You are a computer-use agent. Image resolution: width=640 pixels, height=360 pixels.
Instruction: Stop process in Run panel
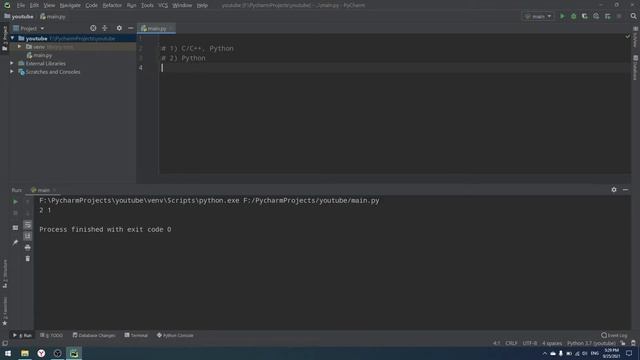click(15, 213)
